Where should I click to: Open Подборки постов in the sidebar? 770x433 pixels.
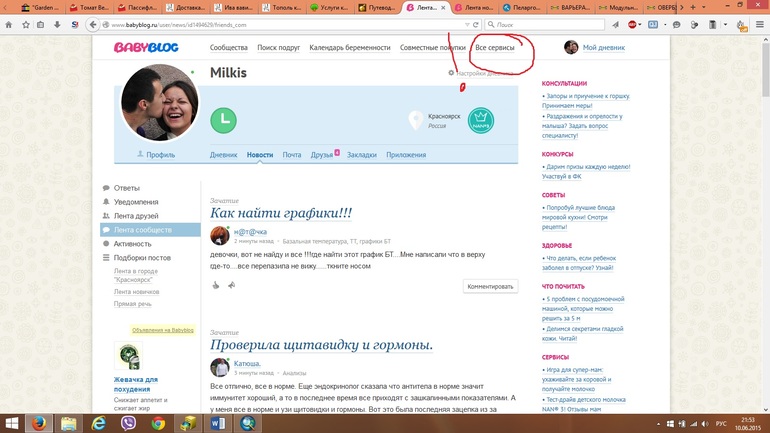pos(141,257)
